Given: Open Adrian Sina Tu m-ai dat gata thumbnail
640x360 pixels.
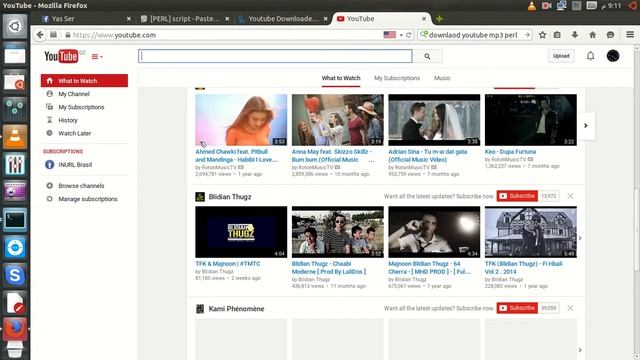Looking at the screenshot, I should 434,120.
